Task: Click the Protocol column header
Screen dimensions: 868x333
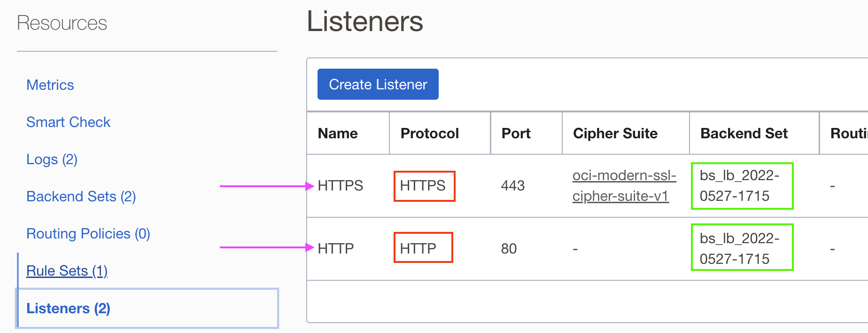Action: (429, 134)
